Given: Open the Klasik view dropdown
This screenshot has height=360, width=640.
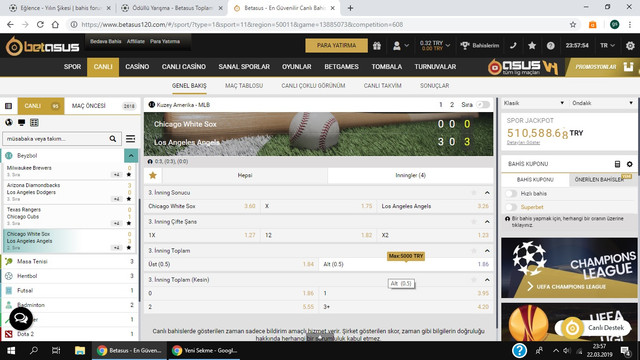Looking at the screenshot, I should 533,103.
